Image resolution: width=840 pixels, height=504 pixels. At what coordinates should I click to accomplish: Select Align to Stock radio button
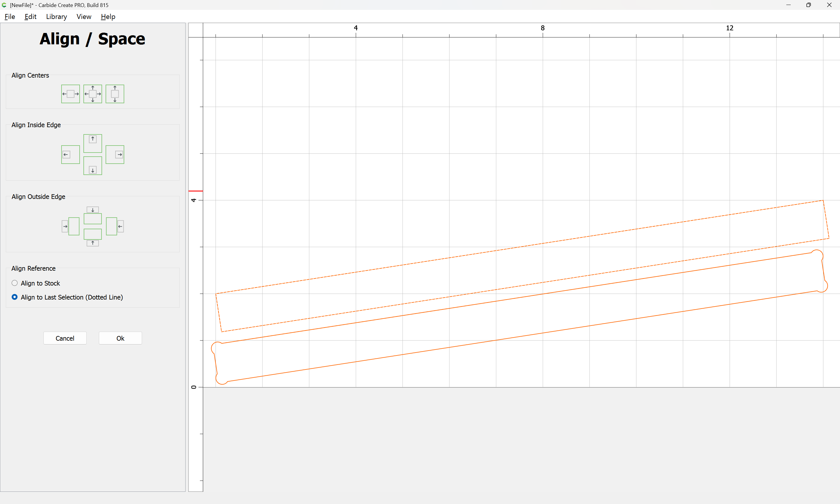[x=15, y=283]
